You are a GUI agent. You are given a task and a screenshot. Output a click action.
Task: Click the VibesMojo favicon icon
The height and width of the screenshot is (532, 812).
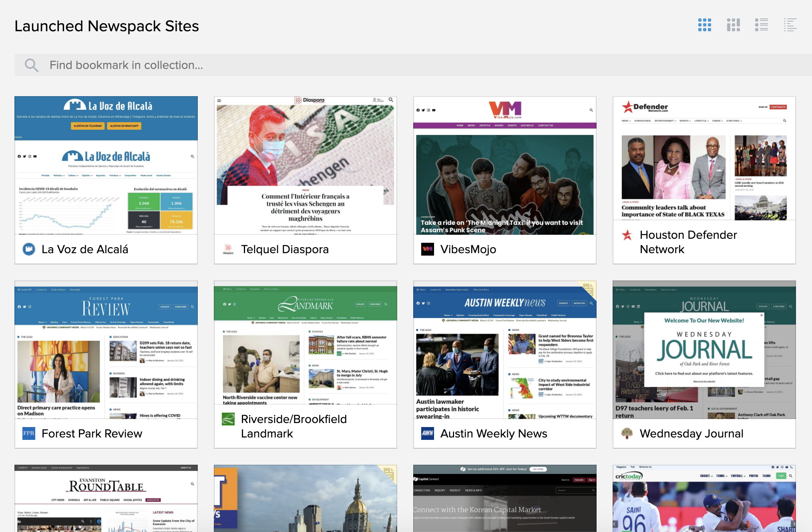click(428, 249)
